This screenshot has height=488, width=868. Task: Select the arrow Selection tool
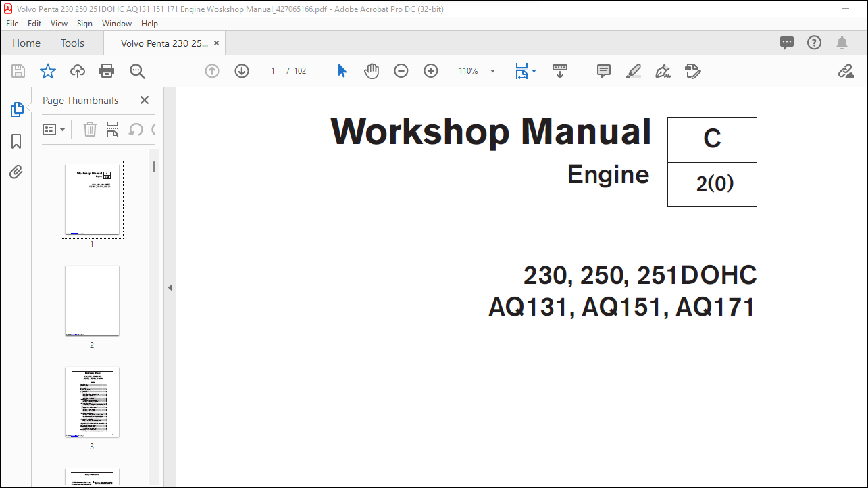pyautogui.click(x=342, y=71)
